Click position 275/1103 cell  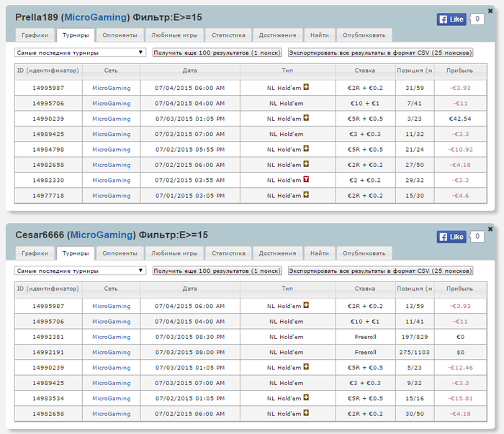pos(415,353)
